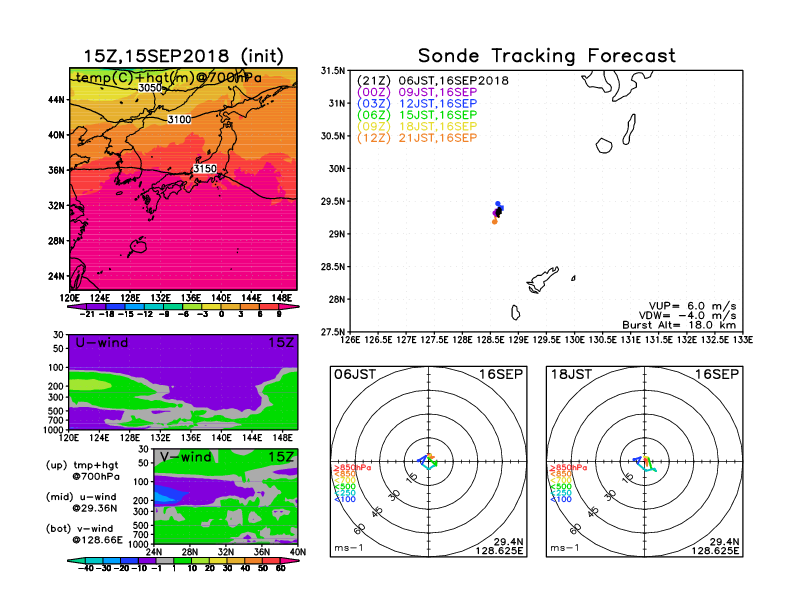Click the "-21" temperature colorbar label
This screenshot has width=792, height=612.
point(87,314)
